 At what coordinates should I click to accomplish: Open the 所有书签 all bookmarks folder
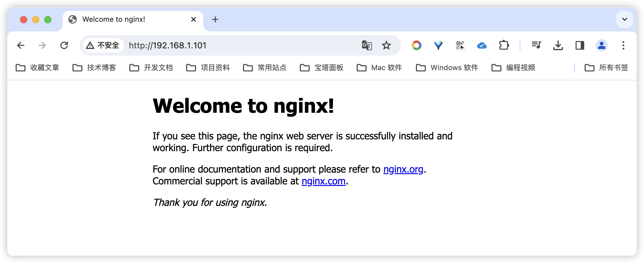click(607, 68)
